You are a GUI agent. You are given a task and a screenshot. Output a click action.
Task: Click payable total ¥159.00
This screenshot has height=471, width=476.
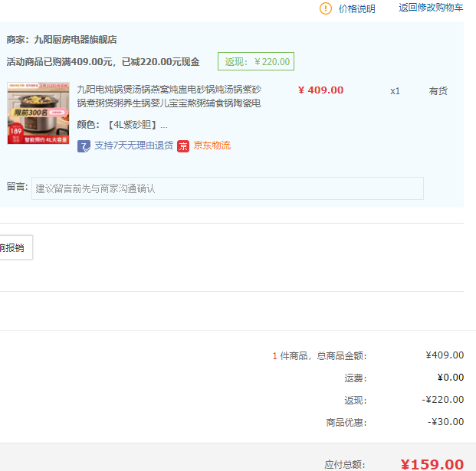click(x=432, y=464)
